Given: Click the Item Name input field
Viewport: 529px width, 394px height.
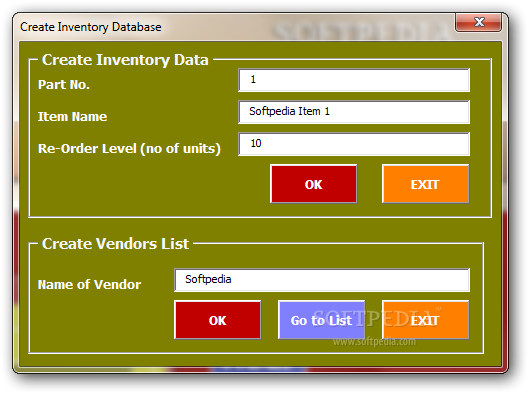Looking at the screenshot, I should 354,112.
